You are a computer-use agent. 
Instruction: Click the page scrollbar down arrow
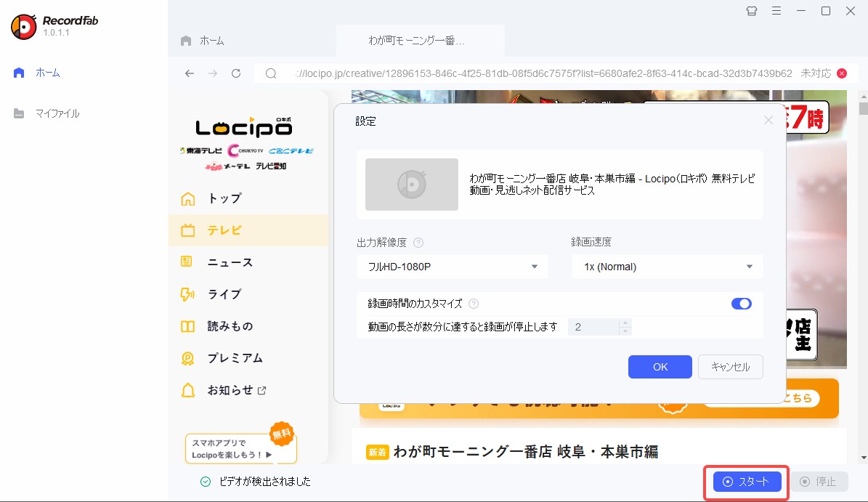tap(863, 458)
